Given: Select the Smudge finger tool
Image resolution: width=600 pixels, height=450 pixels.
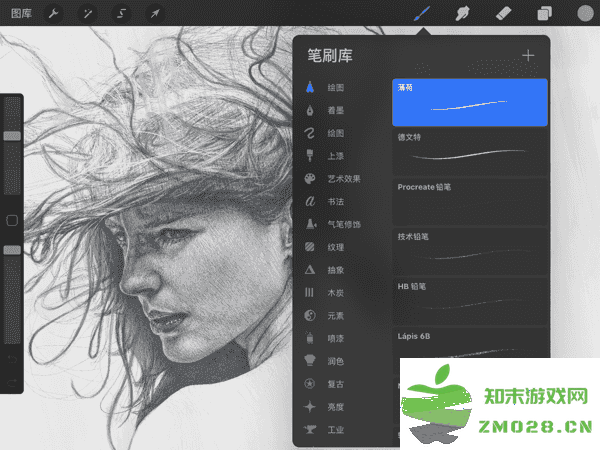Looking at the screenshot, I should click(463, 14).
